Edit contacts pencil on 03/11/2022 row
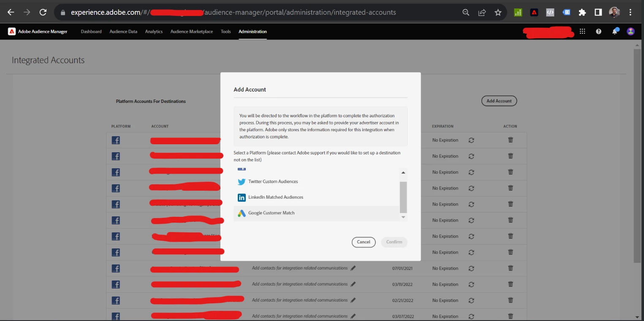The width and height of the screenshot is (644, 321). (x=353, y=284)
